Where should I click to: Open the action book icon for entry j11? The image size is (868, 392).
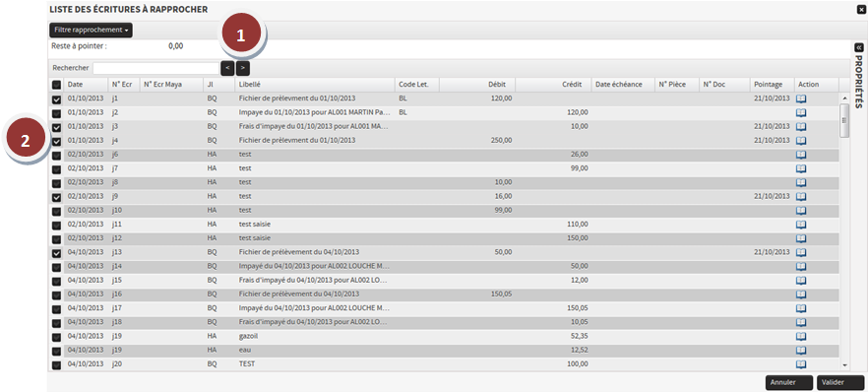pos(800,225)
